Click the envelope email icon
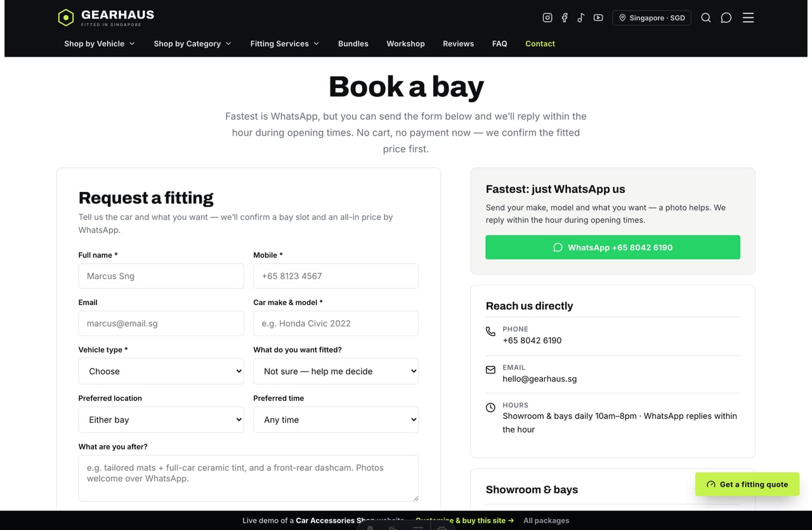This screenshot has width=812, height=530. (490, 370)
